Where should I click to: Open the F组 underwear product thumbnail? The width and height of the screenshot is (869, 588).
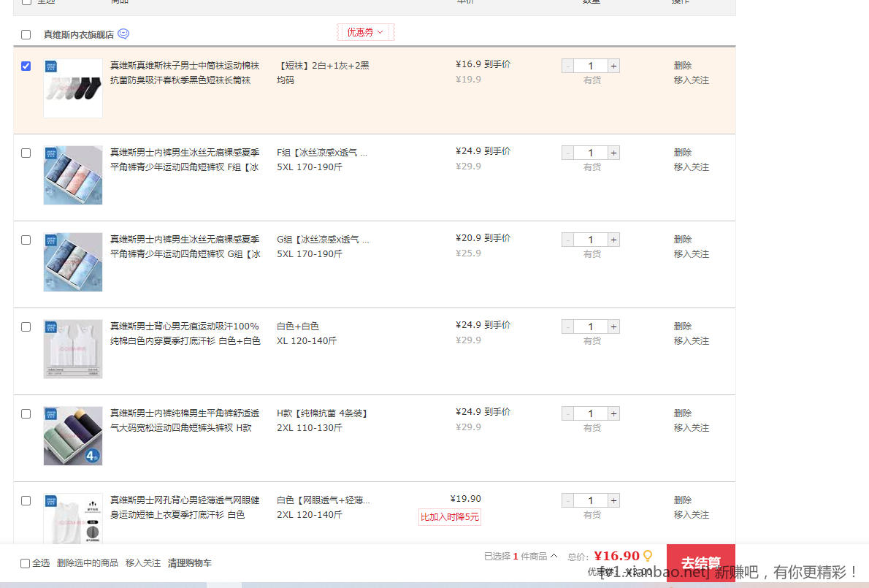[73, 175]
